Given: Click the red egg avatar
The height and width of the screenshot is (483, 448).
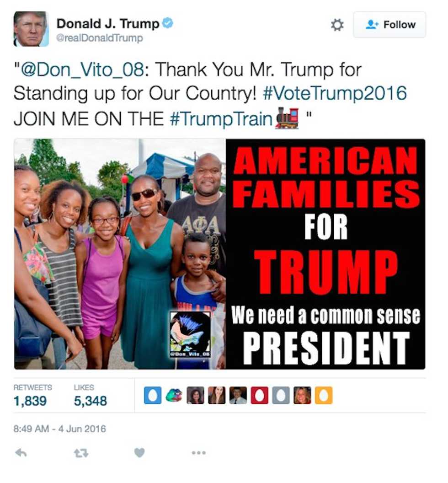Looking at the screenshot, I should (x=259, y=395).
